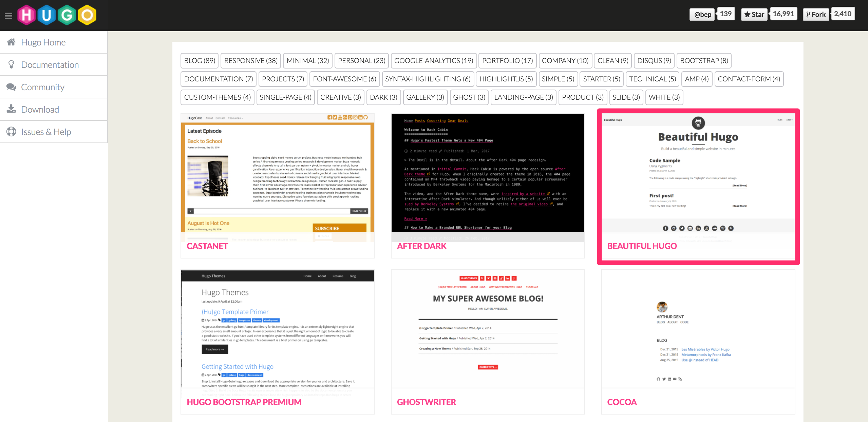The width and height of the screenshot is (868, 422).
Task: Open the 16,991 stargazers count
Action: point(783,14)
